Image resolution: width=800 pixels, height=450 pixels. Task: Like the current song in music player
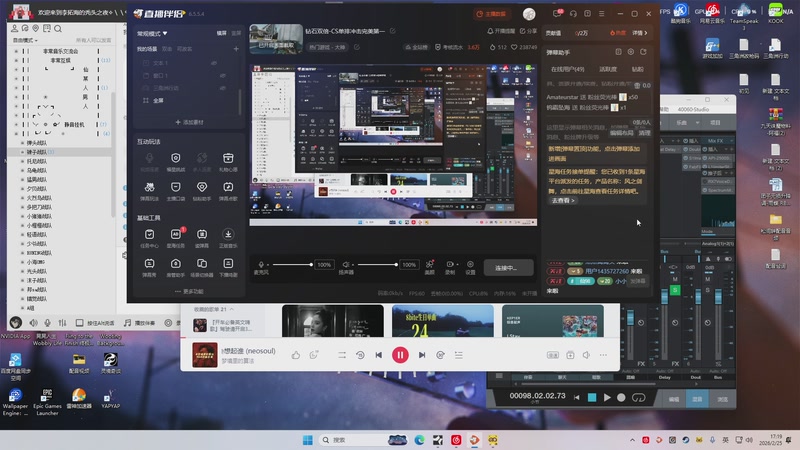click(x=296, y=355)
